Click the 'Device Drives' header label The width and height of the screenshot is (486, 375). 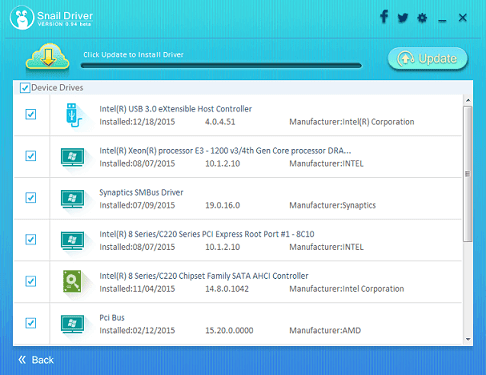pos(57,88)
